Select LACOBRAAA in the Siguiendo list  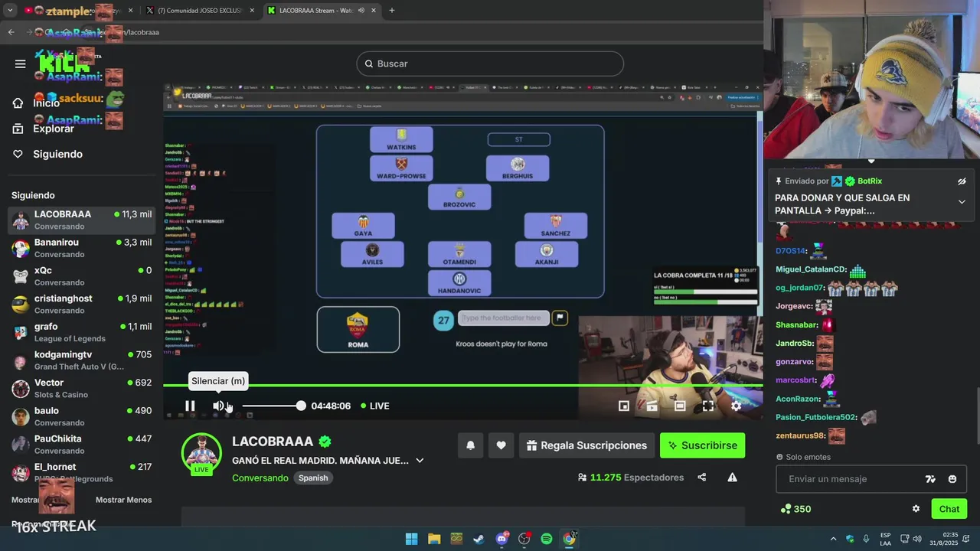81,220
